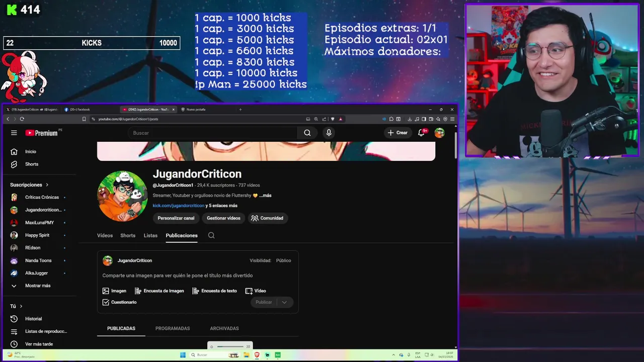Image resolution: width=644 pixels, height=362 pixels.
Task: Click the YouTube Premium logo
Action: [x=41, y=133]
